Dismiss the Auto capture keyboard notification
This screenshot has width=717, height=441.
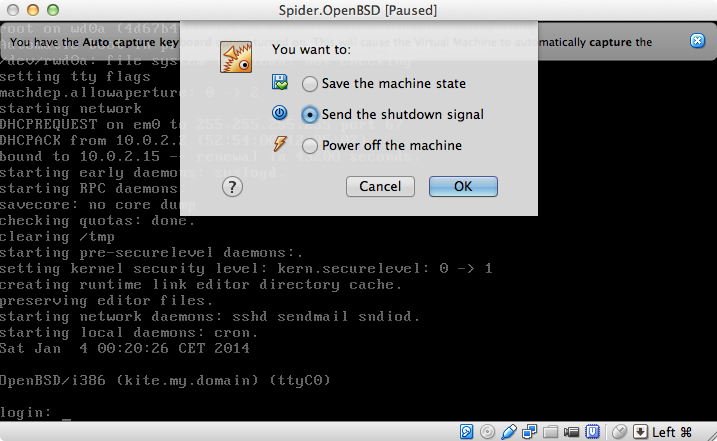click(697, 41)
